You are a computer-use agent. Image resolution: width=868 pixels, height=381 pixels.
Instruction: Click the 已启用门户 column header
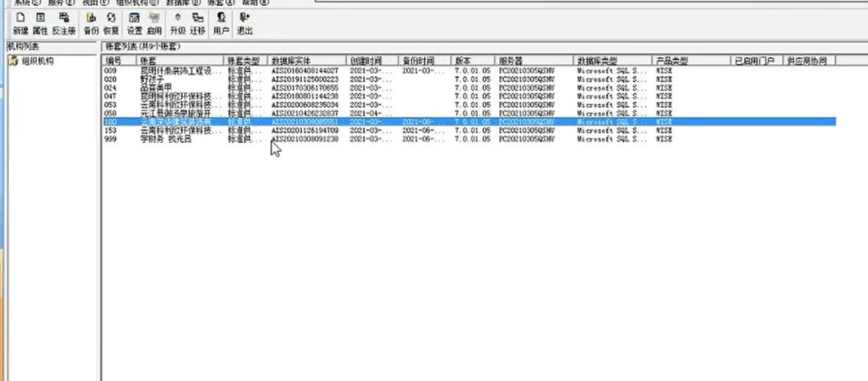pos(755,60)
